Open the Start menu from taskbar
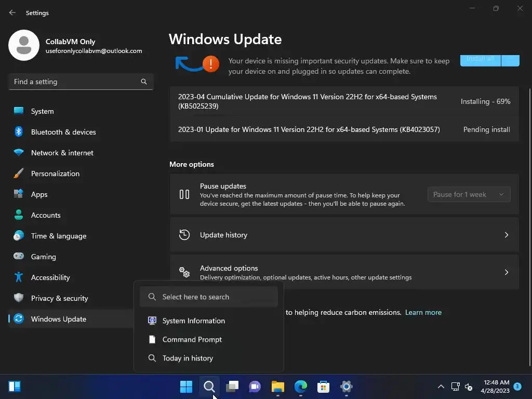This screenshot has height=399, width=532. (x=186, y=387)
